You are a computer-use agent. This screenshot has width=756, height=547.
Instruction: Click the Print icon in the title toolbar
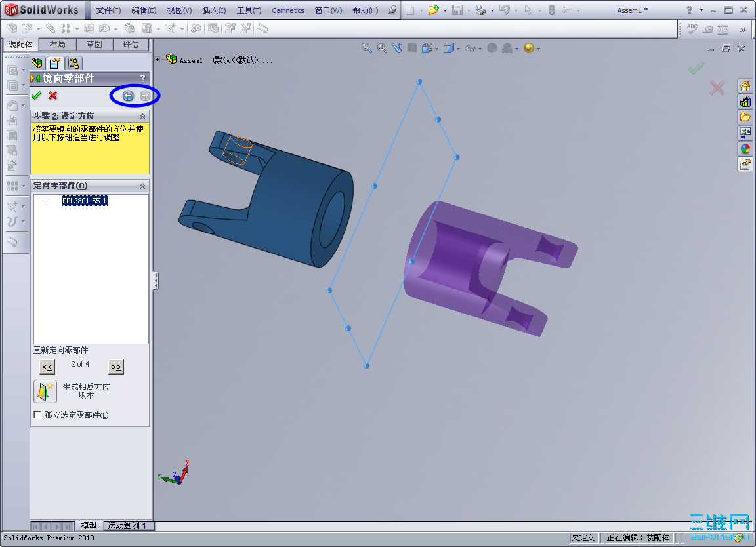pos(480,10)
